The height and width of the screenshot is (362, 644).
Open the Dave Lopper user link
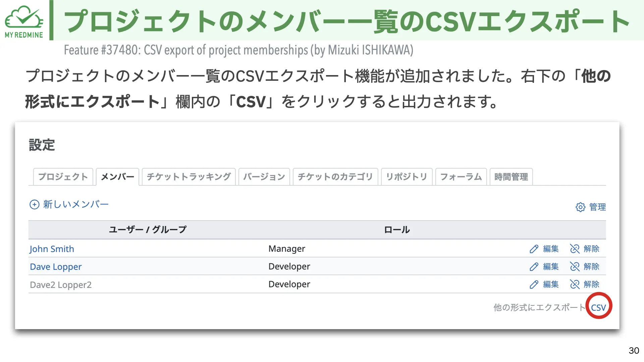tap(56, 267)
